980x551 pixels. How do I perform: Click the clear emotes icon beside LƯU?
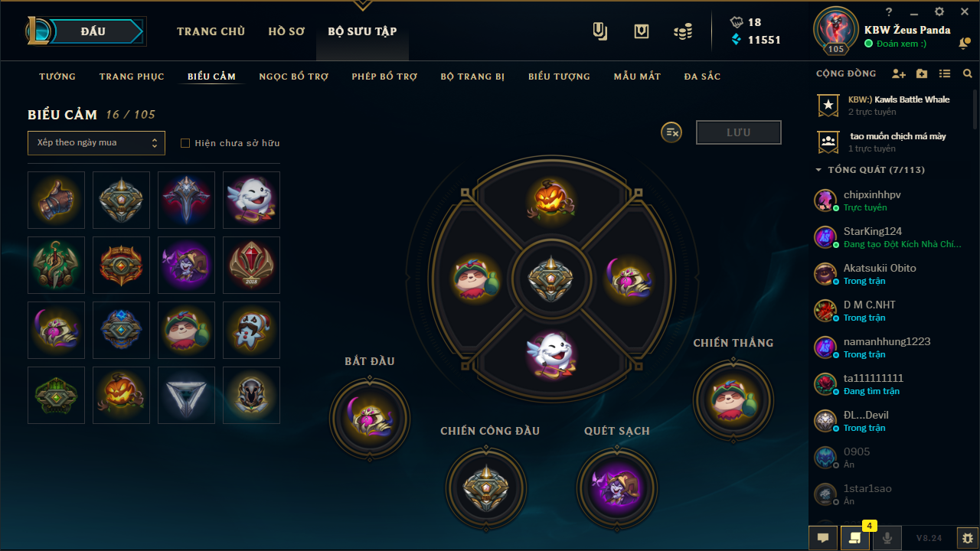click(671, 132)
